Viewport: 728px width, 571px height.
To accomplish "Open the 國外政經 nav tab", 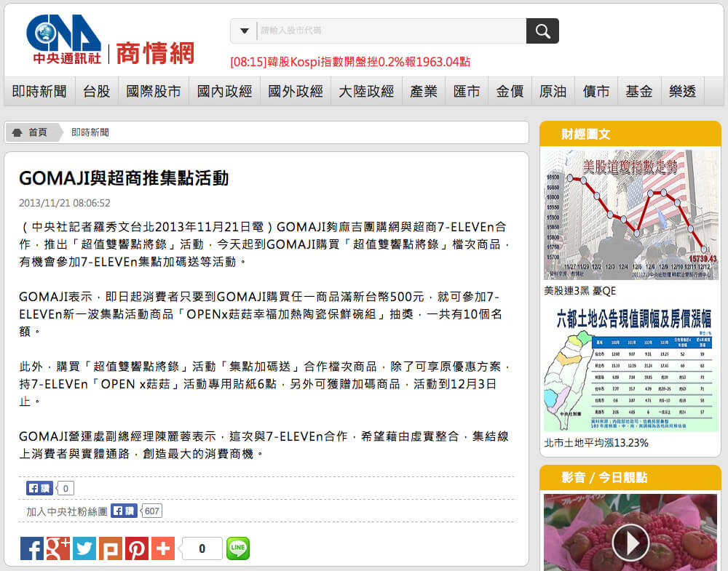I will (296, 92).
